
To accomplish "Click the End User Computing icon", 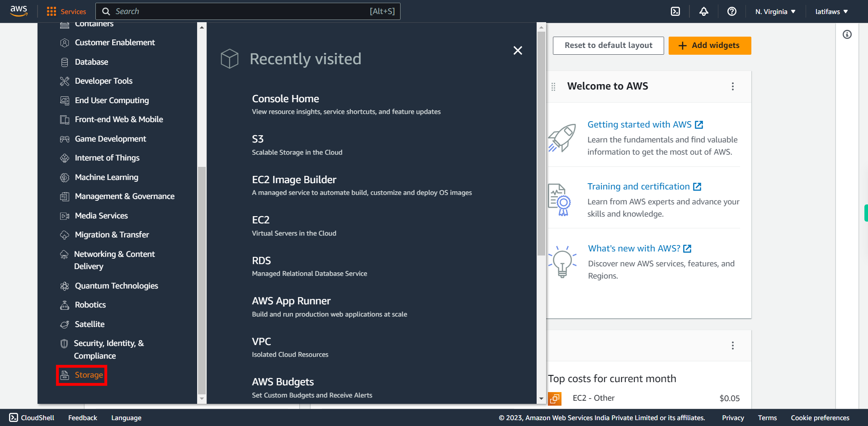I will (x=65, y=100).
